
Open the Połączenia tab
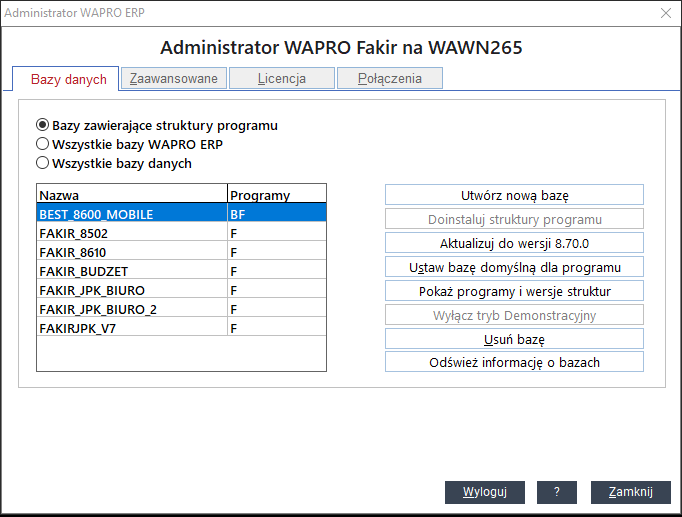point(390,78)
